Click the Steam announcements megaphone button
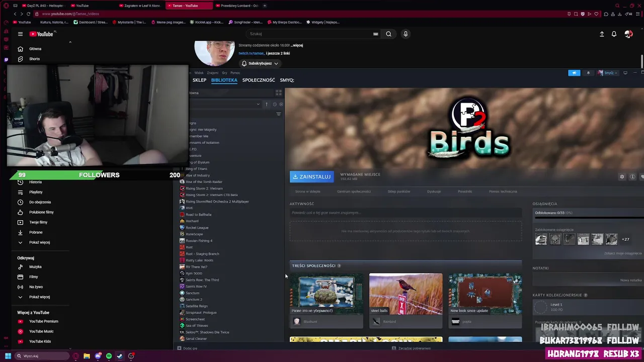The width and height of the screenshot is (644, 362). pyautogui.click(x=574, y=73)
